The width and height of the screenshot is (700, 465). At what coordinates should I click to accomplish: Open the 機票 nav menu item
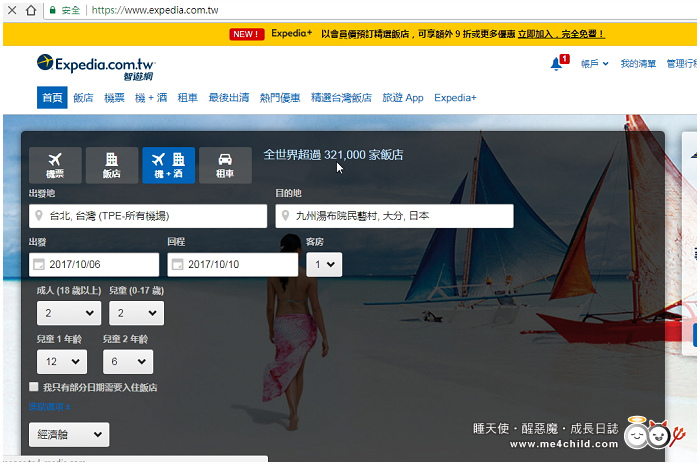(114, 98)
